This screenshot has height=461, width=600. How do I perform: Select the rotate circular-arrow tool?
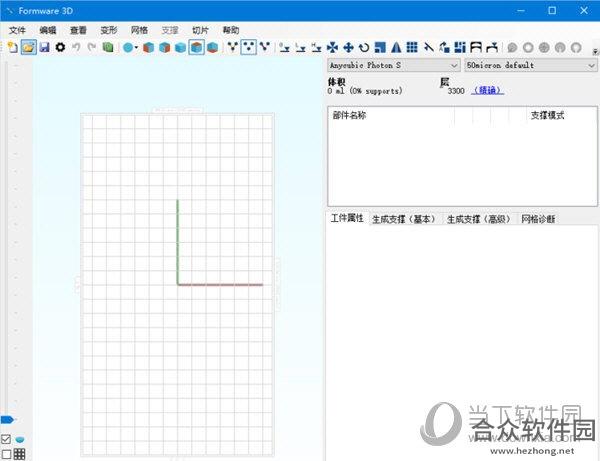pyautogui.click(x=364, y=47)
